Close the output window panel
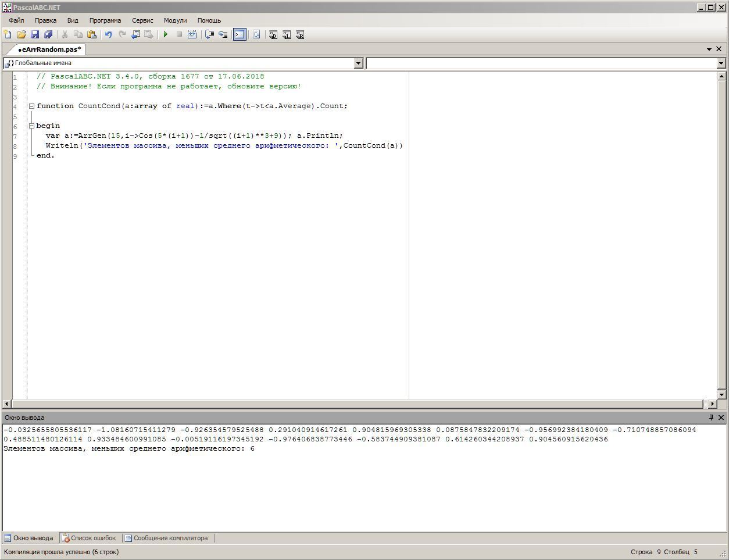This screenshot has height=560, width=729. pos(721,418)
